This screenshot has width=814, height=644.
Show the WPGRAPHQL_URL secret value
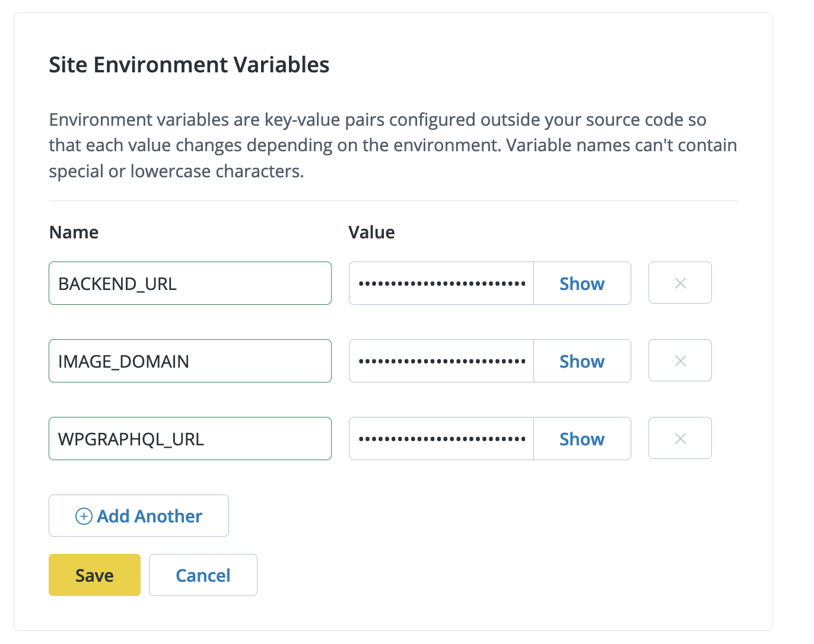click(x=581, y=438)
